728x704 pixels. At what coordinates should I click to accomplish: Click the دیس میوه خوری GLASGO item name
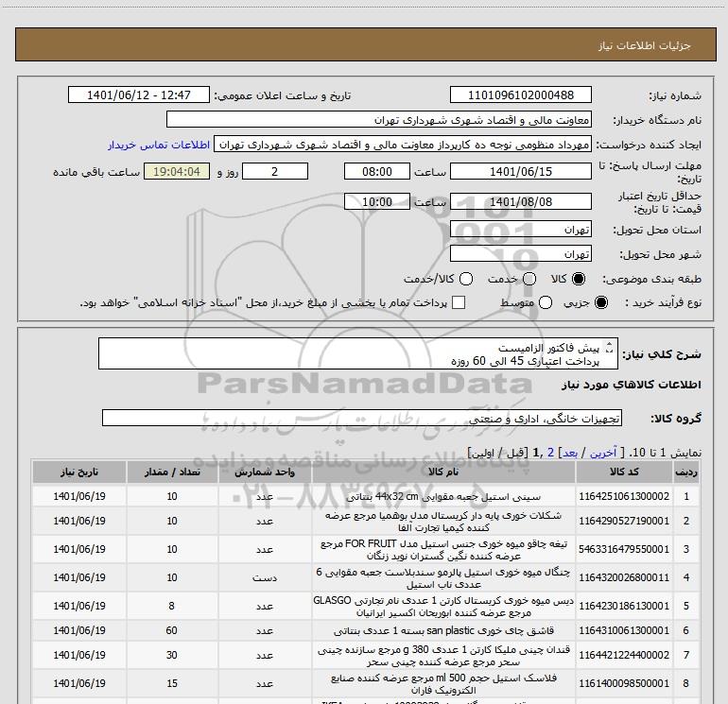pyautogui.click(x=443, y=606)
